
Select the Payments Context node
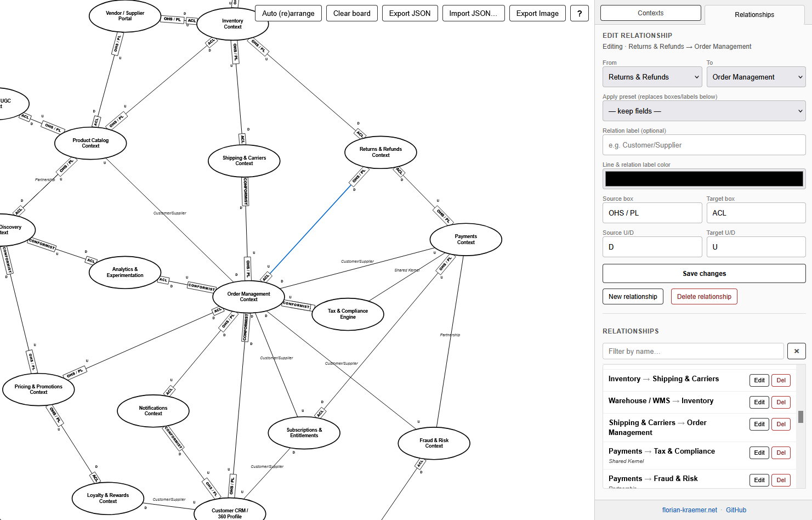[x=465, y=240]
